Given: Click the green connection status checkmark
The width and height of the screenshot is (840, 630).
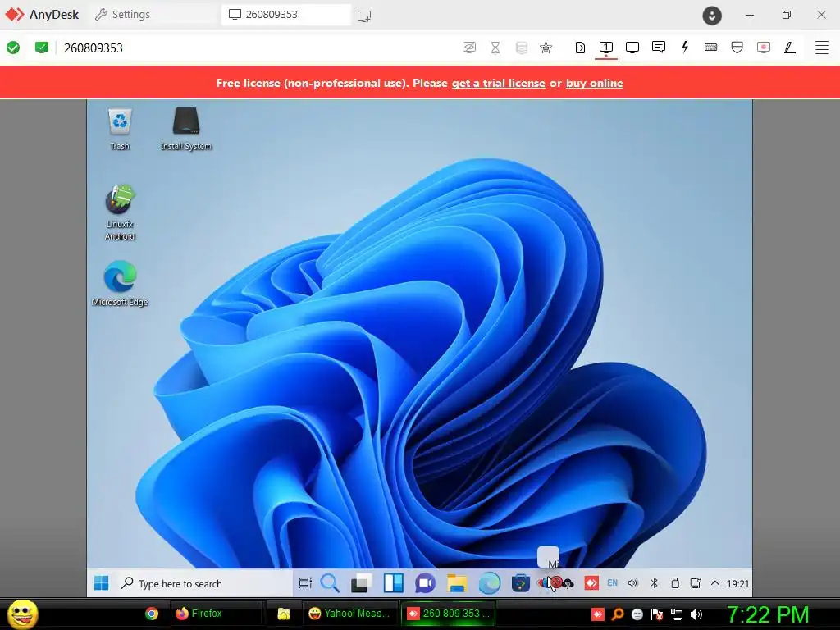Looking at the screenshot, I should [13, 48].
